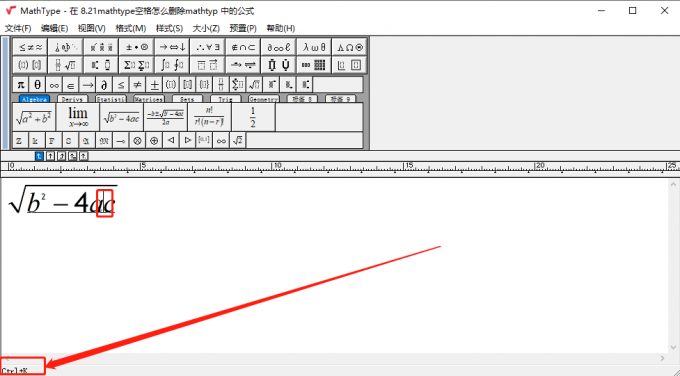The image size is (680, 376).
Task: Insert the right arrow symbol
Action: point(88,84)
